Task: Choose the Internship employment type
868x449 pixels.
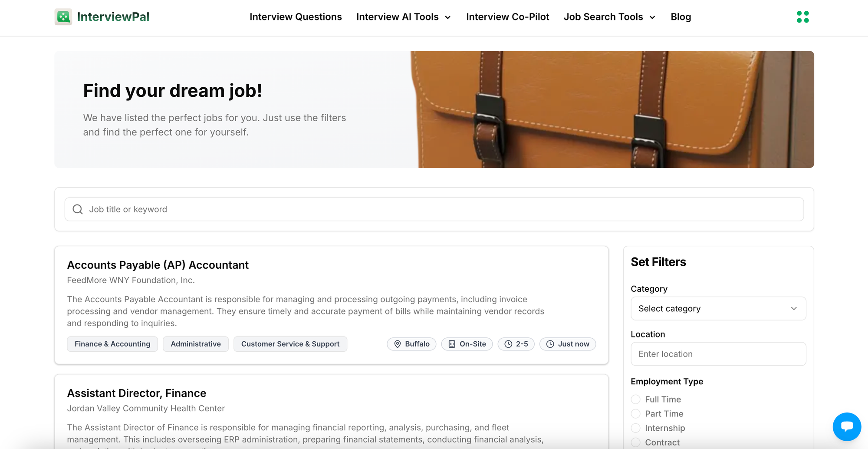Action: pos(635,428)
